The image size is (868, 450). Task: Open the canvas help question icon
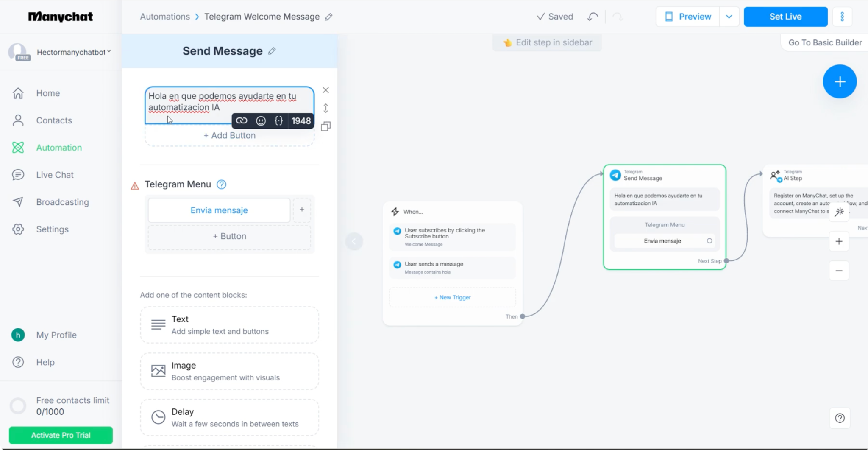[x=840, y=418]
